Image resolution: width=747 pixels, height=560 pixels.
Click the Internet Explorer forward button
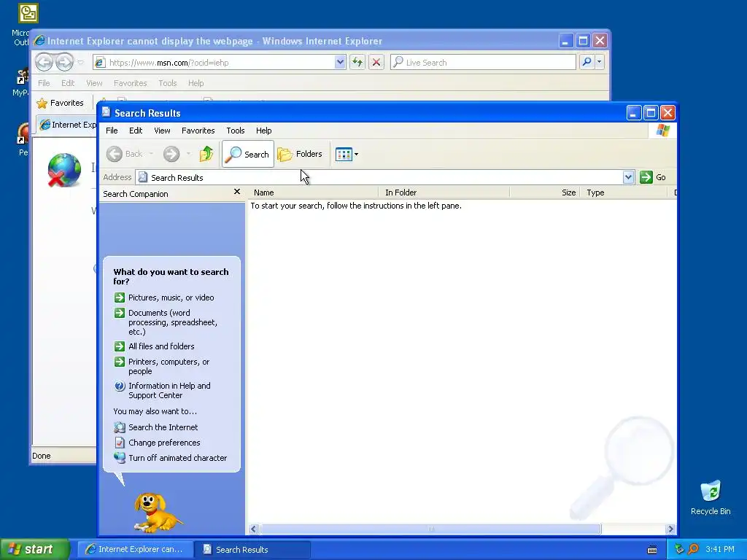[64, 62]
